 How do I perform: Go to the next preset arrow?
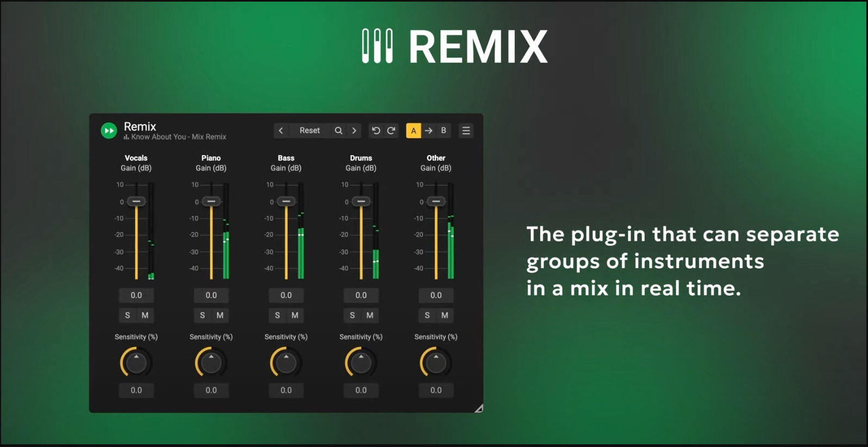354,131
